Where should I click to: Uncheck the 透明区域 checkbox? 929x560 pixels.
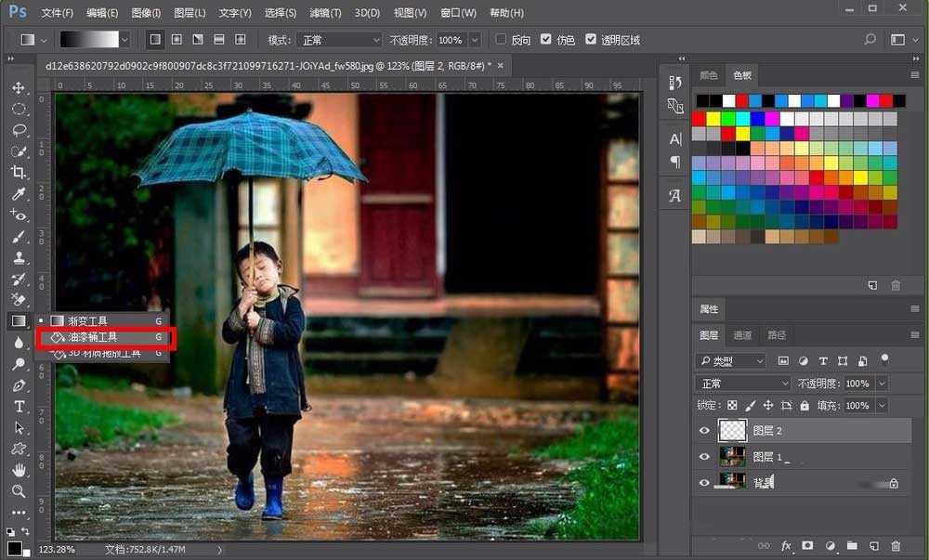(592, 39)
